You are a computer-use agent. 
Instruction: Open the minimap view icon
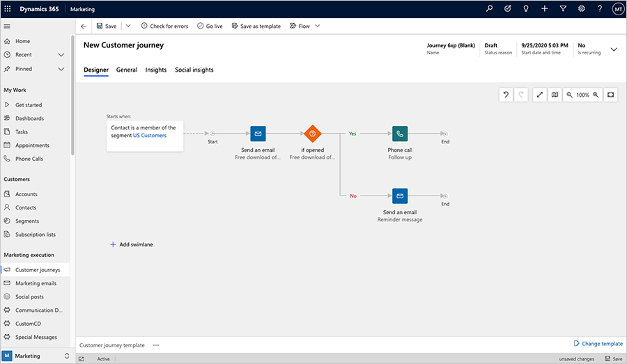(x=555, y=95)
